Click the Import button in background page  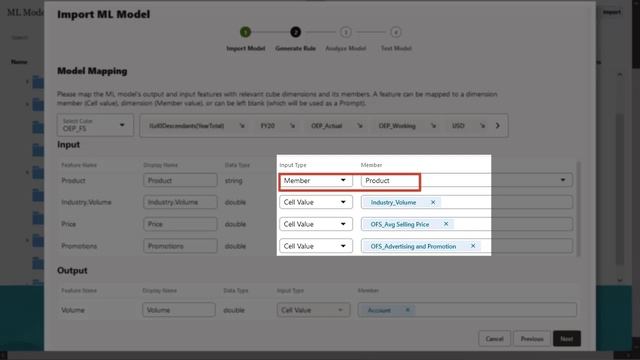(611, 12)
